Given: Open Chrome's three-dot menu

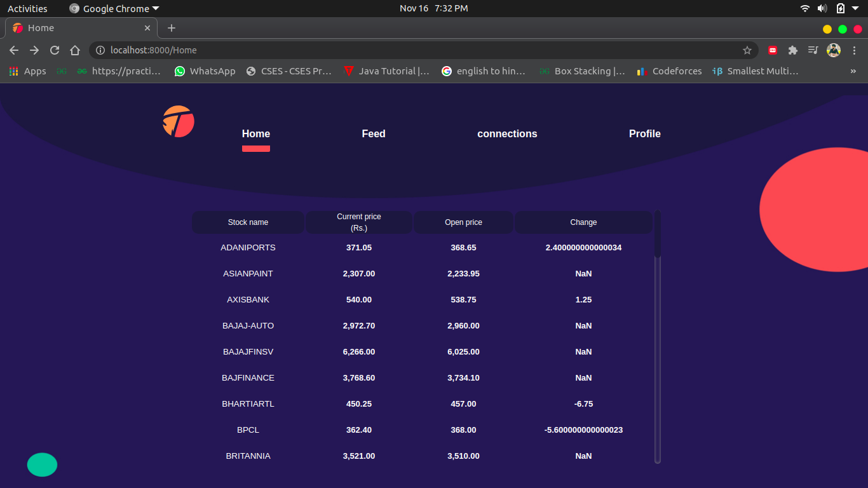Looking at the screenshot, I should (855, 50).
